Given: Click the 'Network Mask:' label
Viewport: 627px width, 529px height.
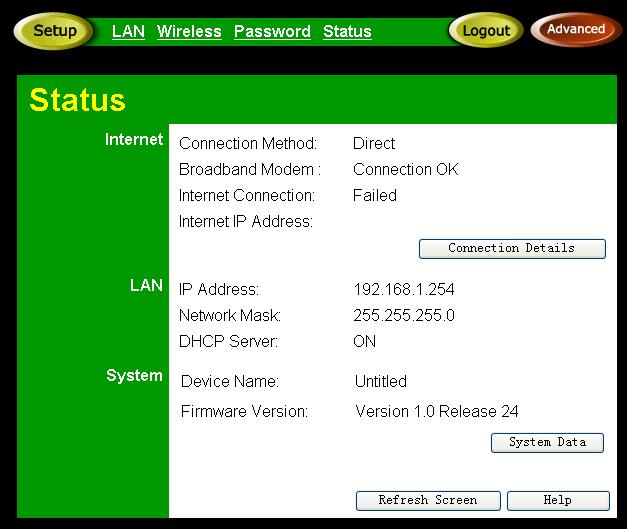Looking at the screenshot, I should (230, 315).
